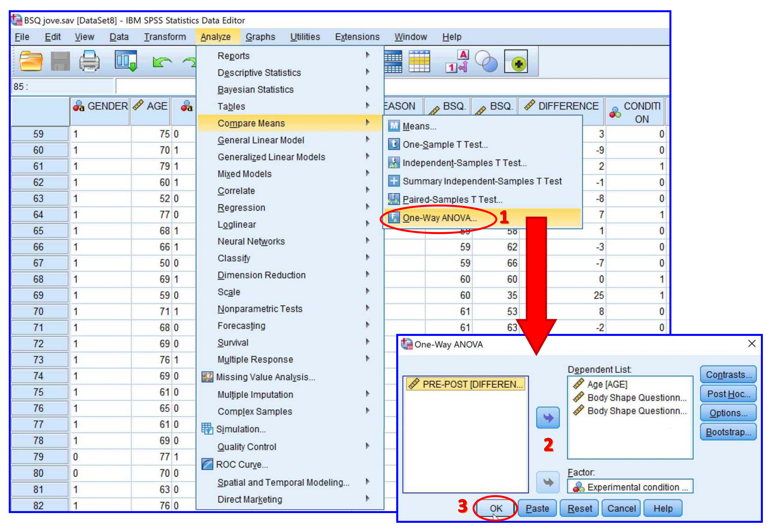Click the Print toolbar icon

pyautogui.click(x=89, y=61)
